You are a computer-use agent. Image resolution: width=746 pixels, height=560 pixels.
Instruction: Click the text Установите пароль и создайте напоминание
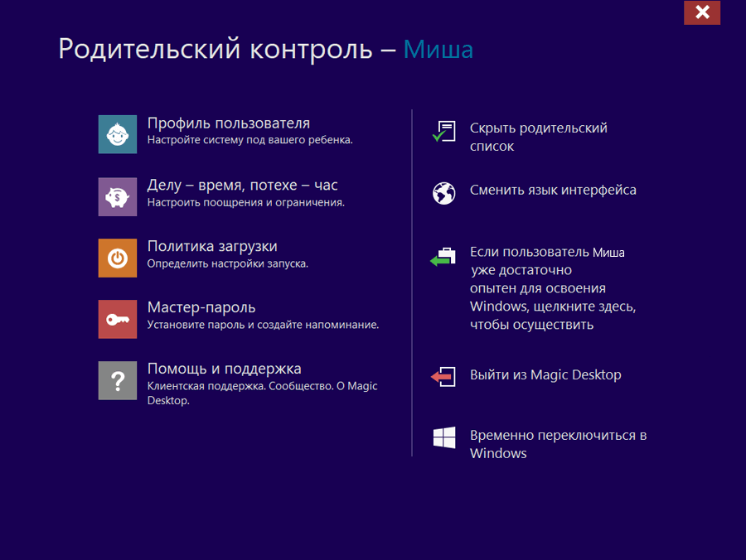[263, 325]
